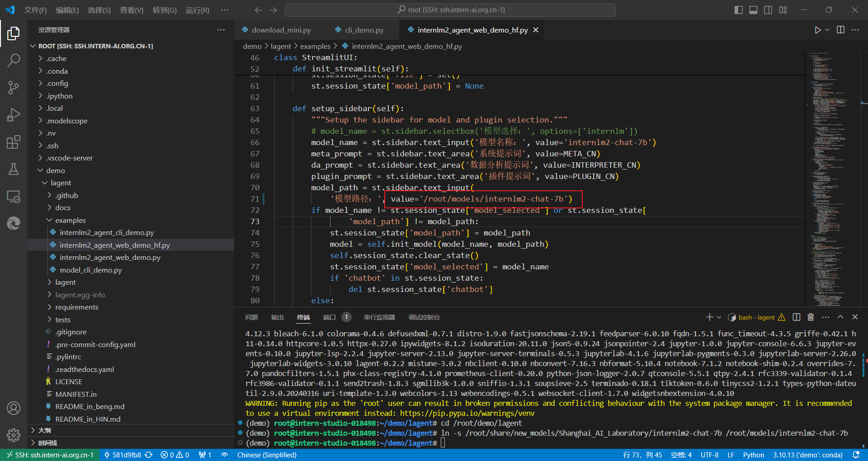Click the SSH remote connection status button
The image size is (868, 461).
(x=50, y=455)
